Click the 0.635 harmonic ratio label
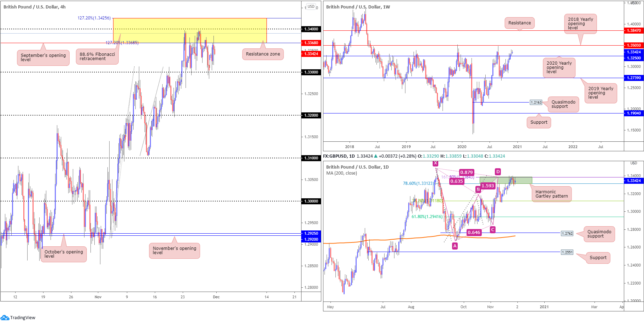This screenshot has height=322, width=644. tap(457, 181)
